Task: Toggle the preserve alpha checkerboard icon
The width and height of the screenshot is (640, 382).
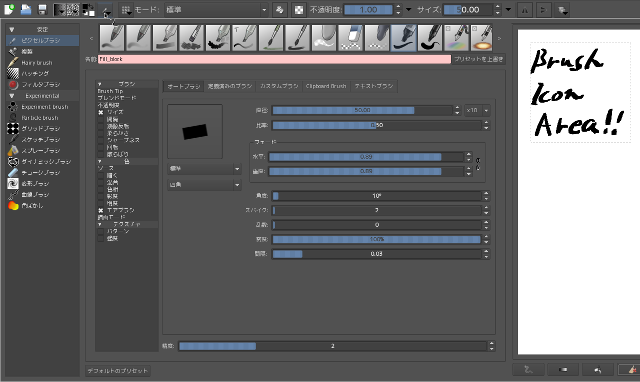Action: tap(299, 10)
